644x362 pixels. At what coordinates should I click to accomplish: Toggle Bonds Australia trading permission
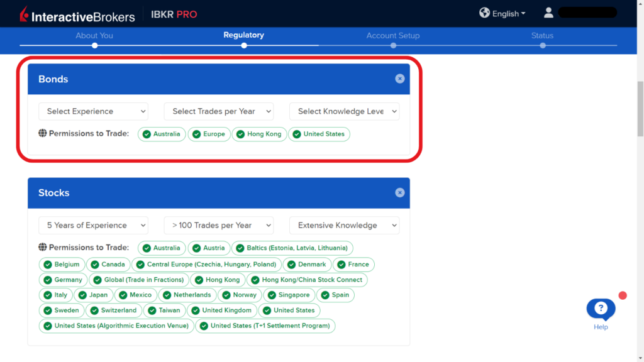pyautogui.click(x=162, y=134)
